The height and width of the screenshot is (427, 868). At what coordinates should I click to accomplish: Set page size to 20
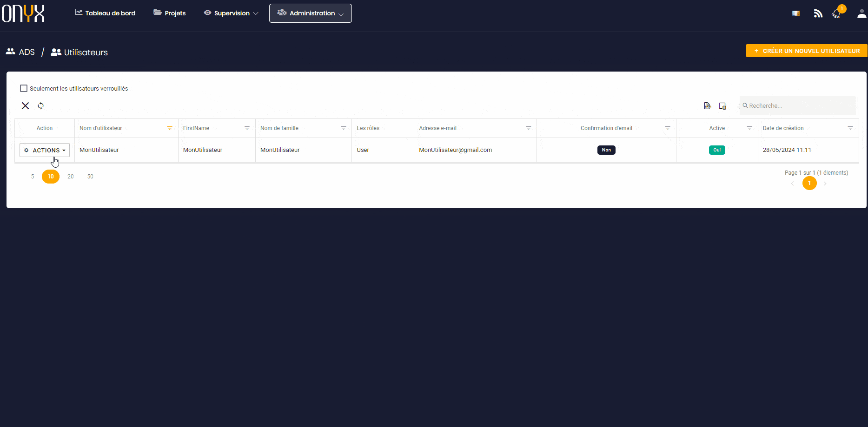pyautogui.click(x=71, y=177)
